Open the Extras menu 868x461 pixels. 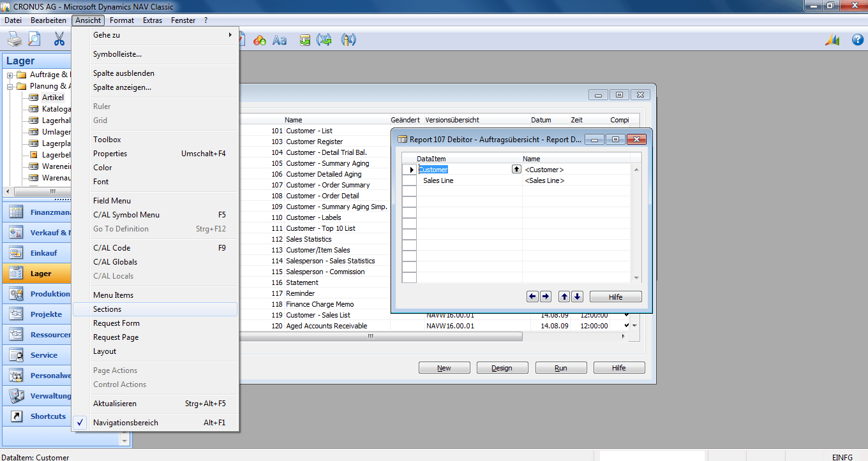153,20
